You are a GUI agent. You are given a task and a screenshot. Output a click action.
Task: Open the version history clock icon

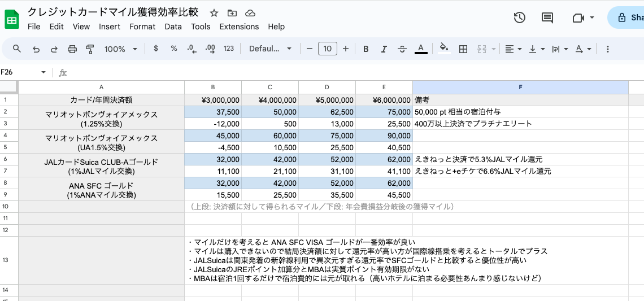tap(520, 18)
